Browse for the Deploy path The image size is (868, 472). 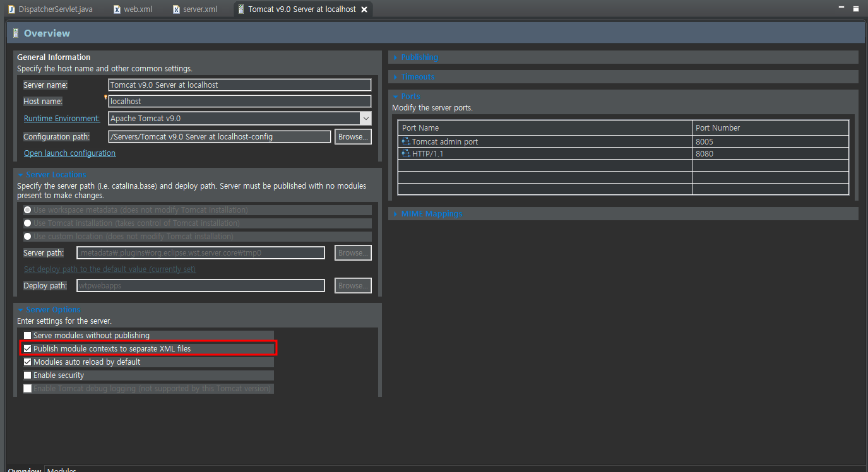tap(353, 285)
